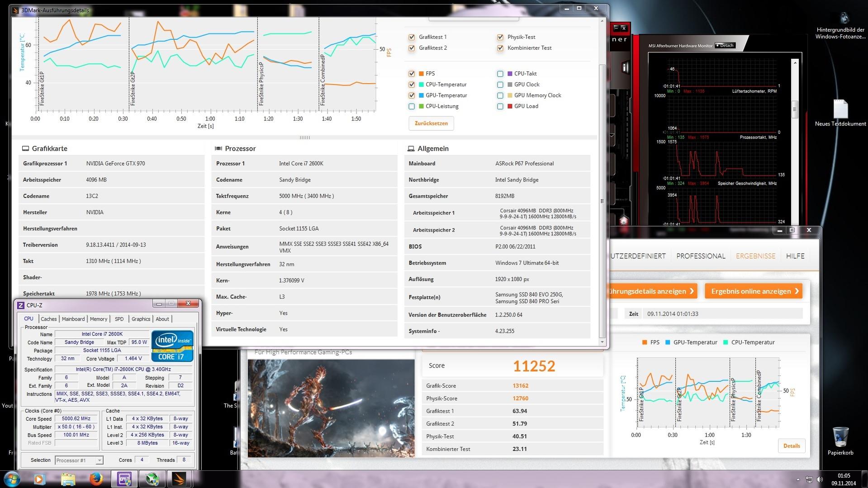Click the Core Speed 5000.62 MHz field in CPU-Z
The height and width of the screenshot is (488, 868).
(76, 419)
